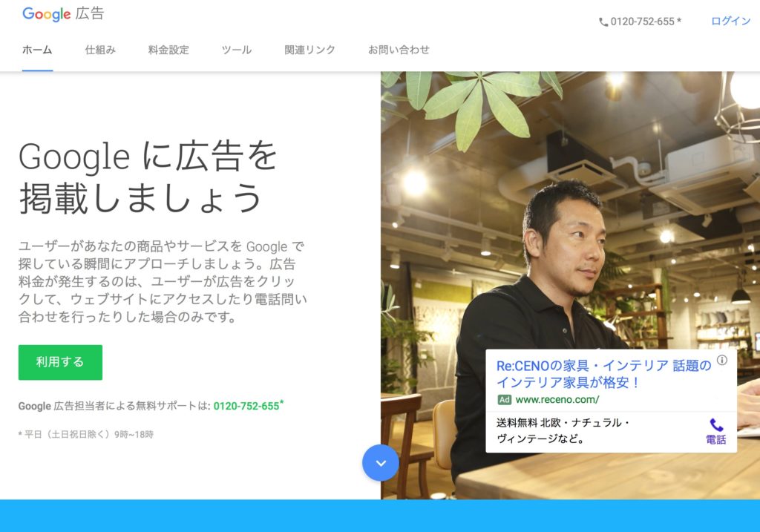The width and height of the screenshot is (760, 532).
Task: Click the blue down-chevron circle button
Action: pos(381,463)
